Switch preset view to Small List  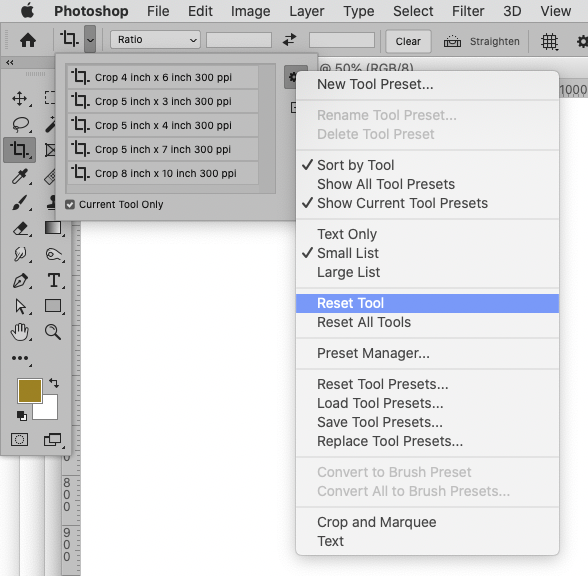(428, 253)
